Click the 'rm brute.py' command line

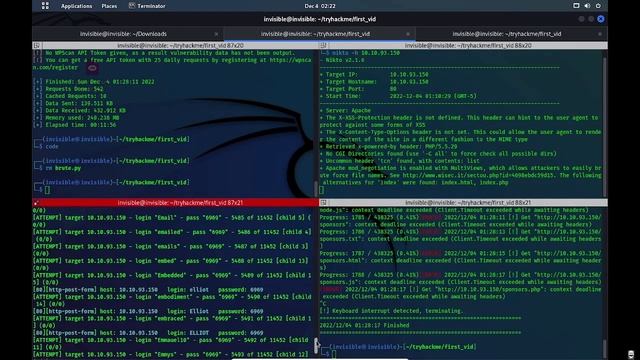coord(62,168)
